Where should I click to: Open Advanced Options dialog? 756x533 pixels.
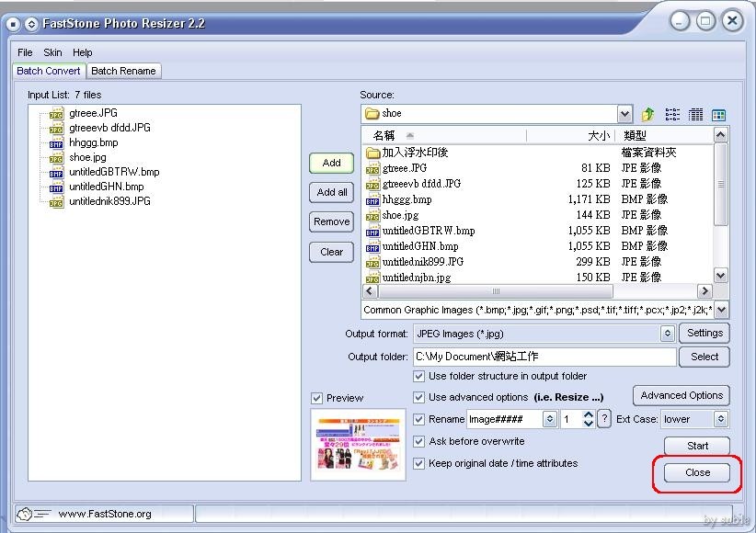pos(682,395)
